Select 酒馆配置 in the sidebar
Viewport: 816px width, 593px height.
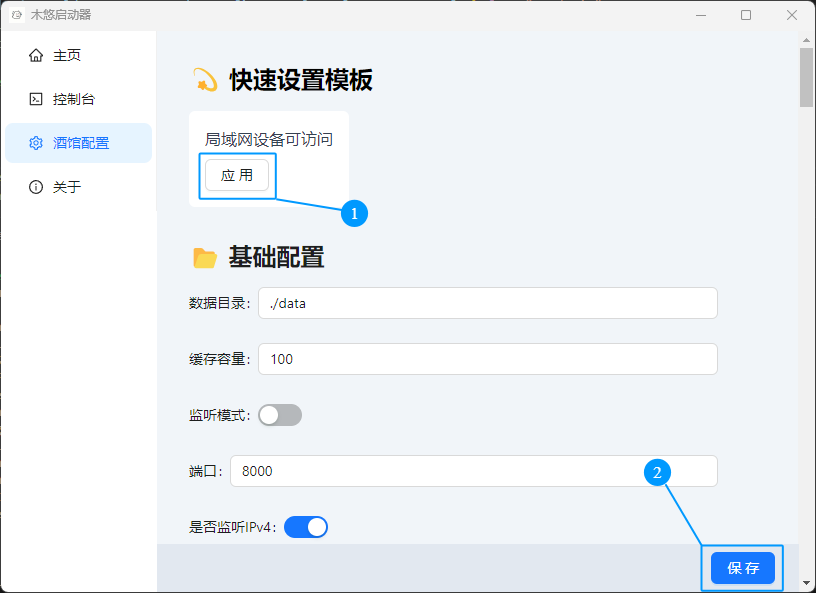point(81,143)
